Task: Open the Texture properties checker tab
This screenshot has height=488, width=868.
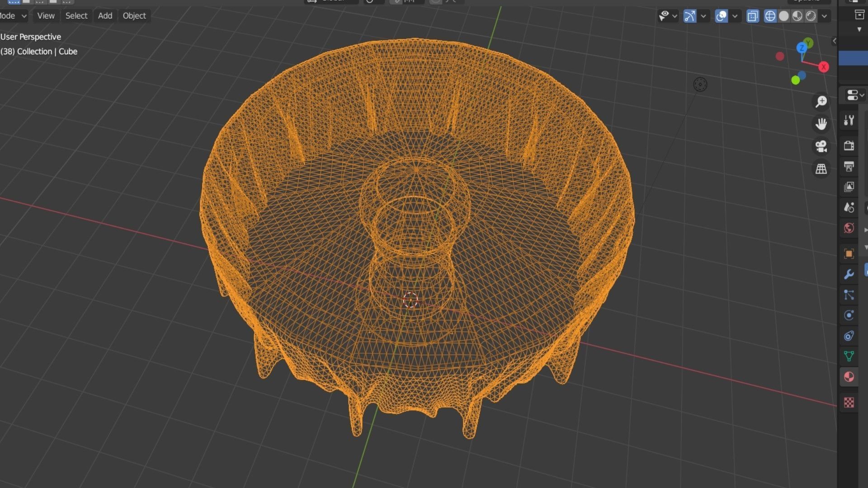Action: [x=849, y=402]
